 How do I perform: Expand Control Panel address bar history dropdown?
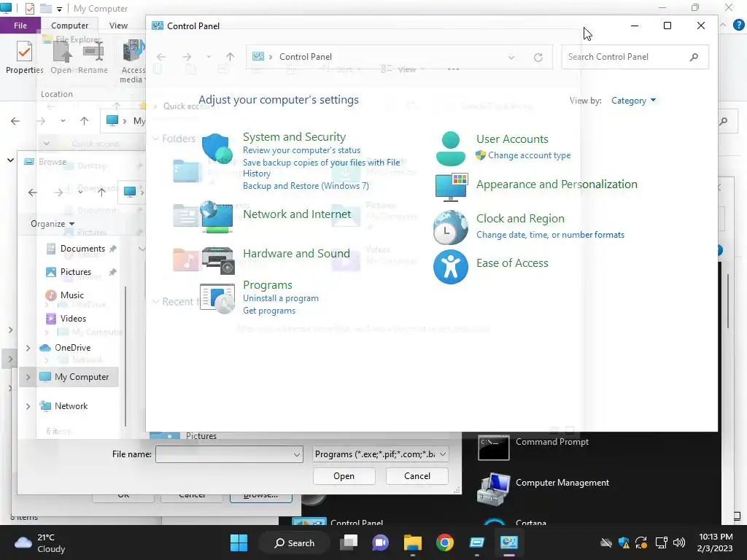pos(511,57)
